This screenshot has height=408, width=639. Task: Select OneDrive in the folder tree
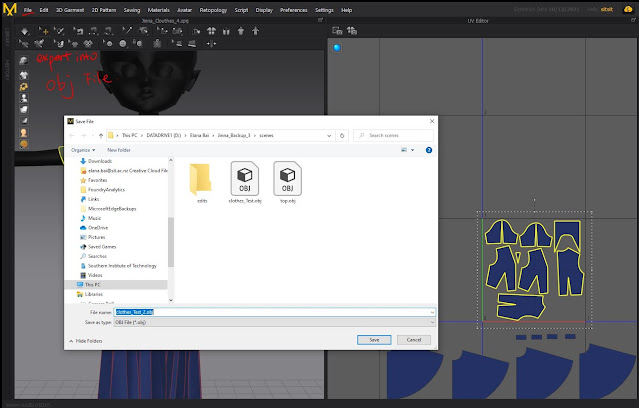click(x=98, y=227)
